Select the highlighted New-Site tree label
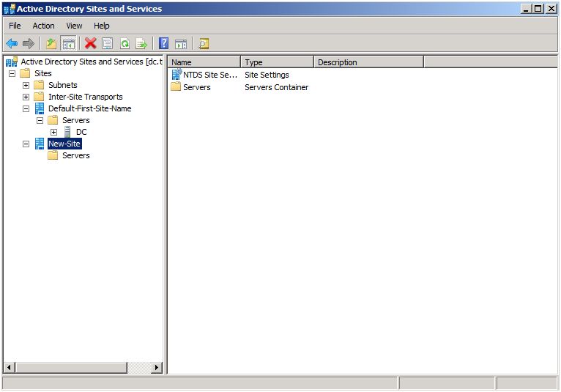Viewport: 561px width, 392px height. (64, 144)
